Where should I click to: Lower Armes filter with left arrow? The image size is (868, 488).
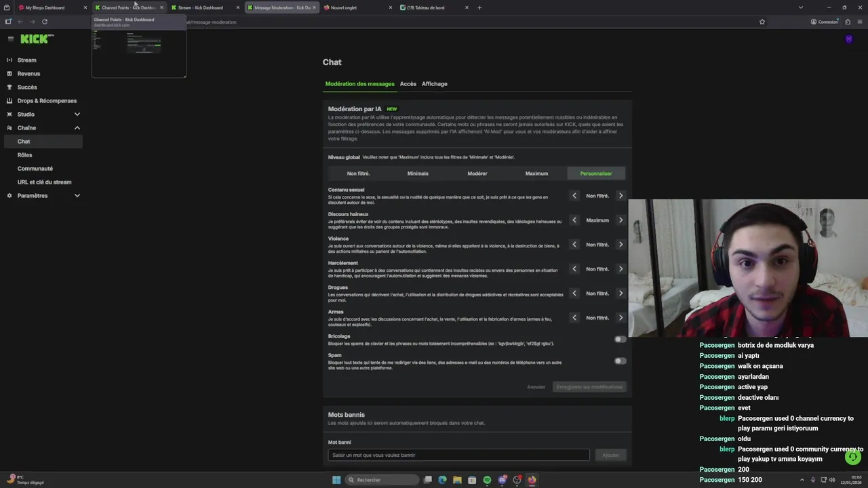574,318
